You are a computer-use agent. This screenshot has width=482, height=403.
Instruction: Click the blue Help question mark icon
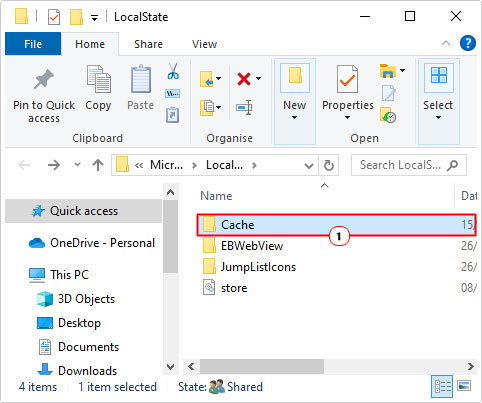pyautogui.click(x=468, y=43)
